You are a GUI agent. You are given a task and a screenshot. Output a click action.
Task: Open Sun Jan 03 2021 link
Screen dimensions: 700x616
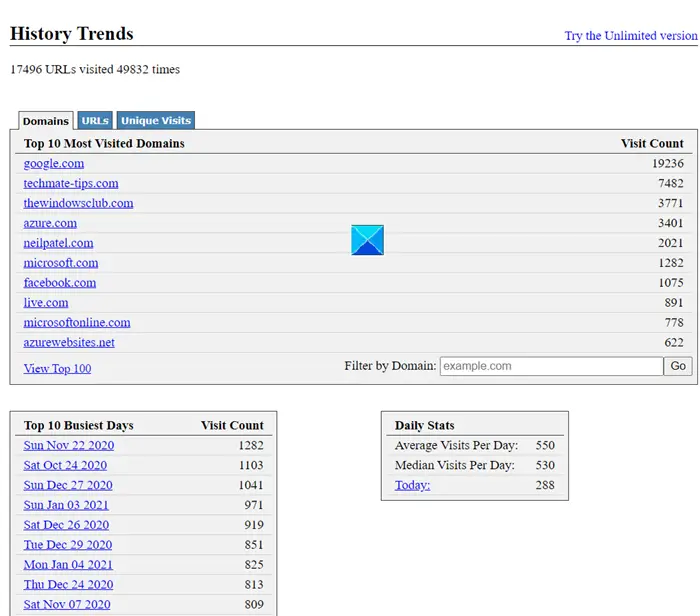click(66, 505)
